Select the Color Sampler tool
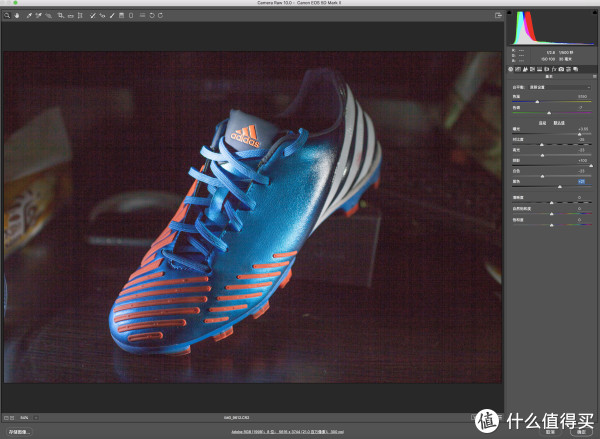Image resolution: width=600 pixels, height=439 pixels. [39, 15]
